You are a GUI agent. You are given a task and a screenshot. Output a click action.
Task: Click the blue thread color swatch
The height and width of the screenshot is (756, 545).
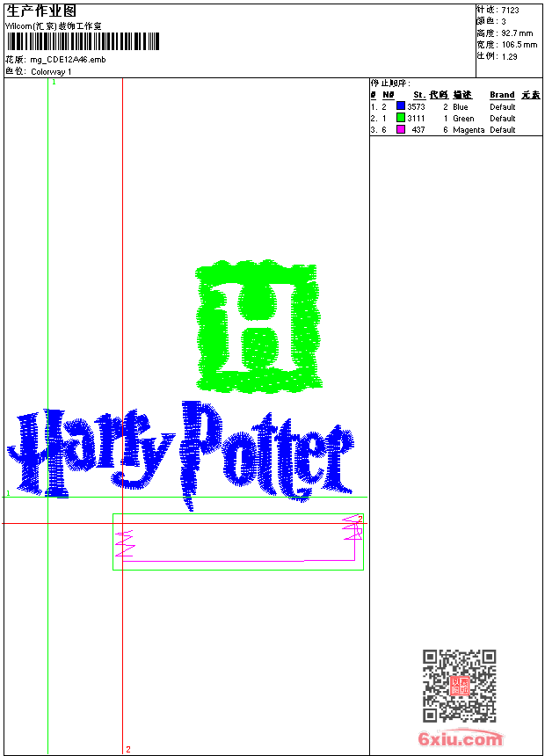(x=400, y=105)
